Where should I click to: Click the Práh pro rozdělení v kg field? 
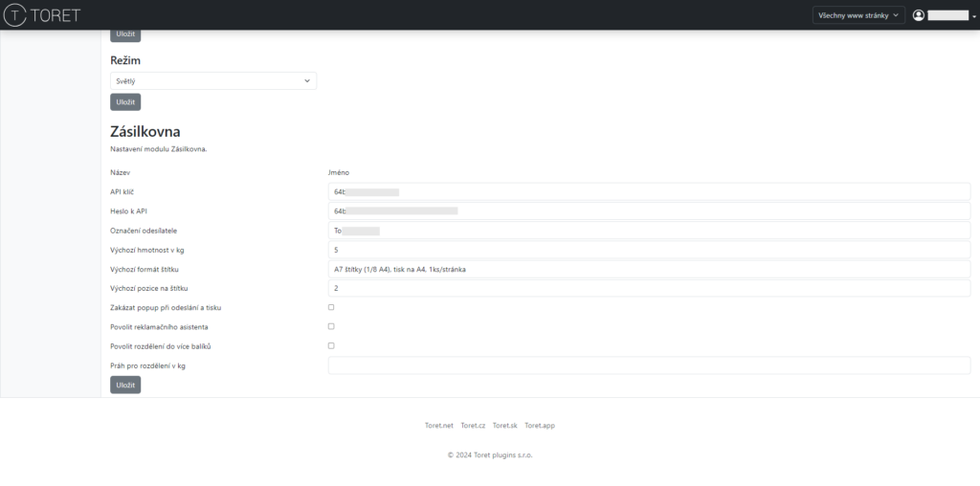coord(649,365)
